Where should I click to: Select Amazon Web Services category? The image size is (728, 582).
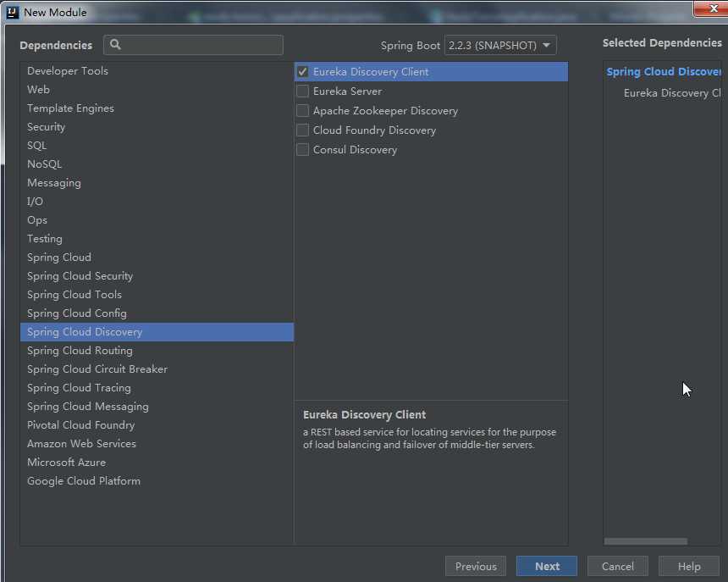click(157, 444)
